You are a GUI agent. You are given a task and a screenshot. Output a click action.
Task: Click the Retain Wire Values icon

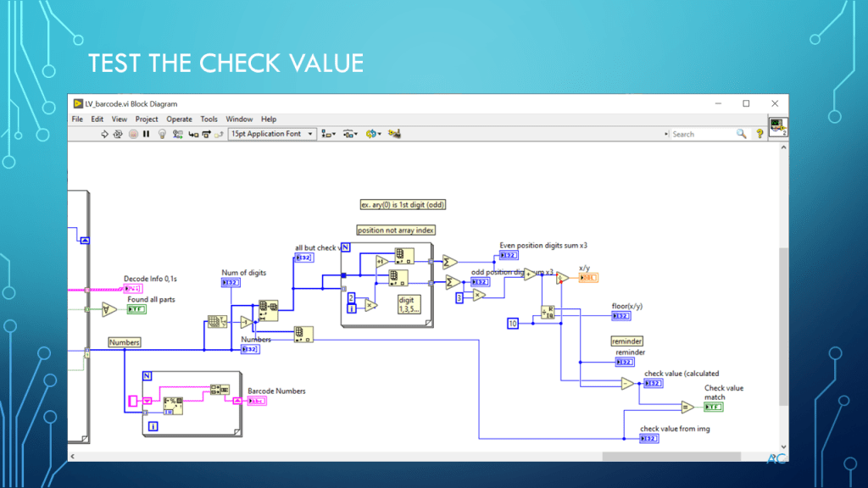pos(177,134)
